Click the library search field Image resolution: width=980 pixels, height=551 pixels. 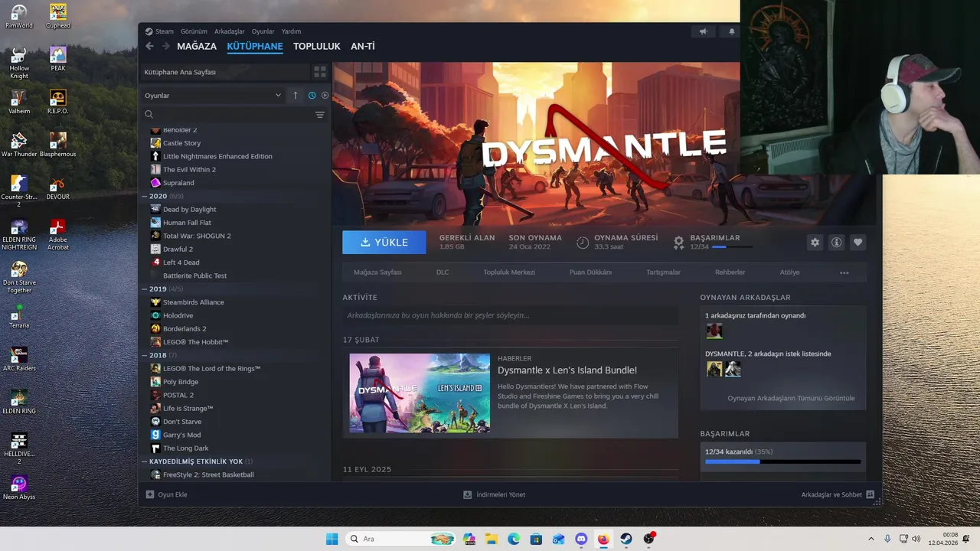coord(228,115)
